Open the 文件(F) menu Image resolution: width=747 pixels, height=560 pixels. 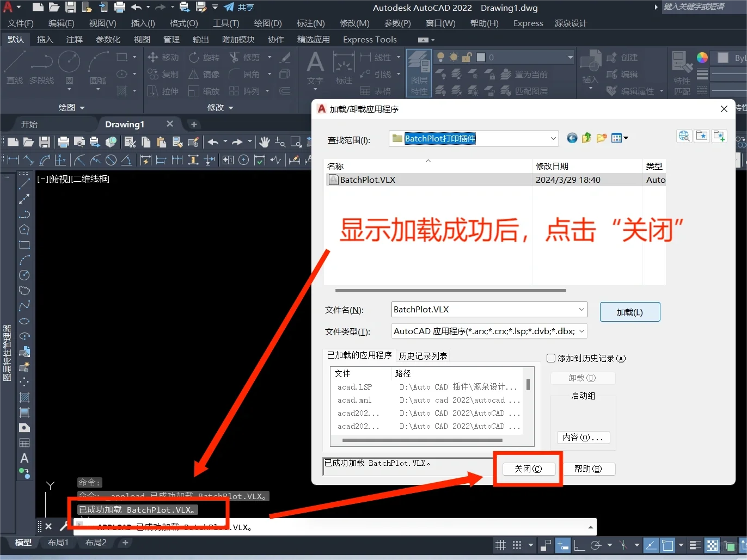(x=21, y=23)
